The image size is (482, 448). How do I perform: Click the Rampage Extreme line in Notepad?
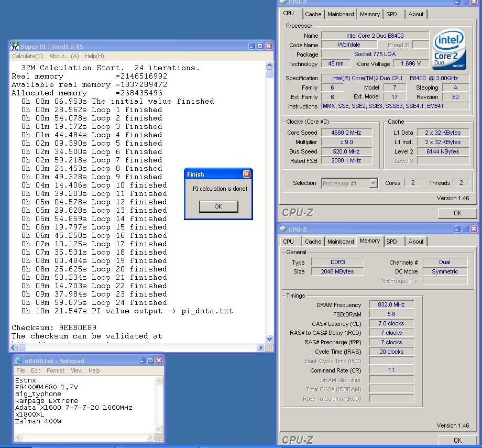(47, 401)
